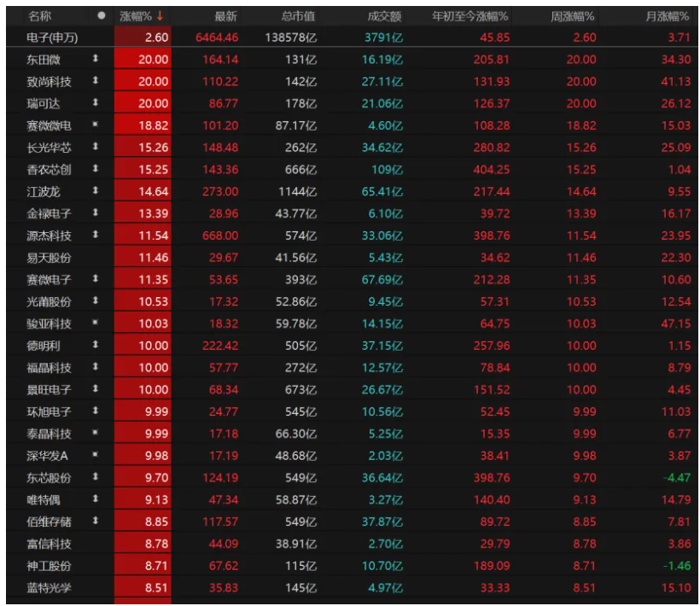The height and width of the screenshot is (606, 700).
Task: Click the marker icon next to 致尚科技
Action: (x=96, y=82)
